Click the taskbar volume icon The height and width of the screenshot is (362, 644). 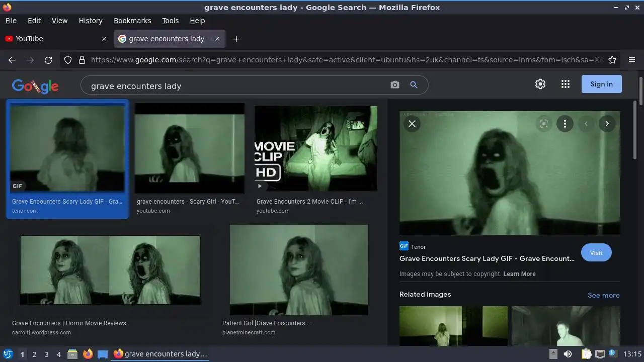pyautogui.click(x=568, y=354)
